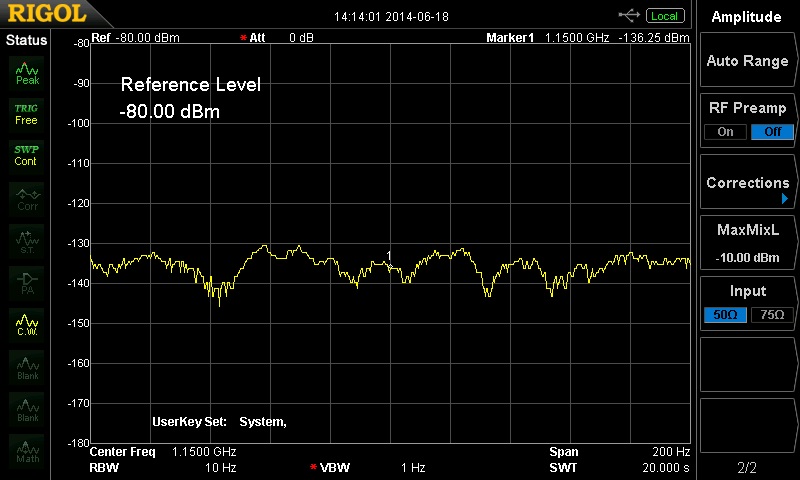Turn RF Preamp On
Screen dimensions: 800x480
coord(725,132)
